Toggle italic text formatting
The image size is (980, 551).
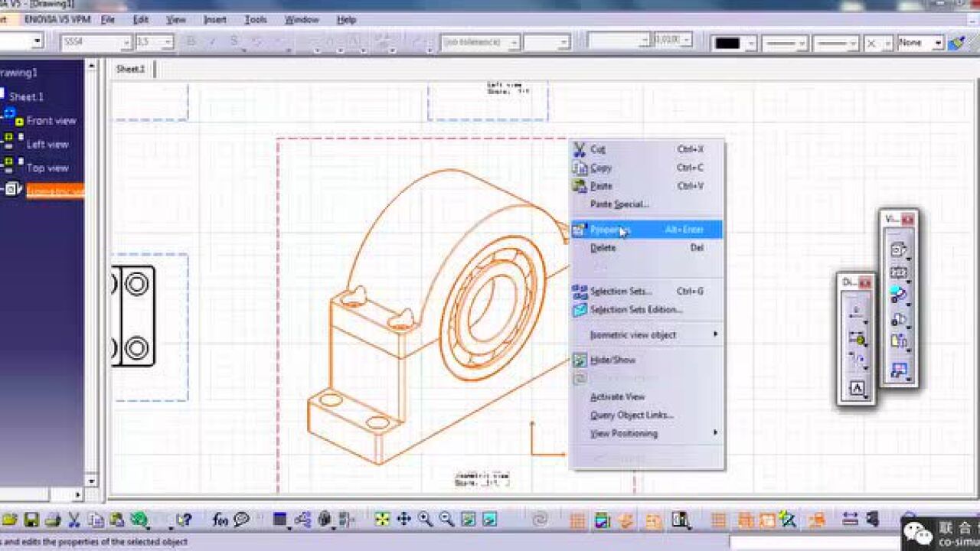pos(211,42)
